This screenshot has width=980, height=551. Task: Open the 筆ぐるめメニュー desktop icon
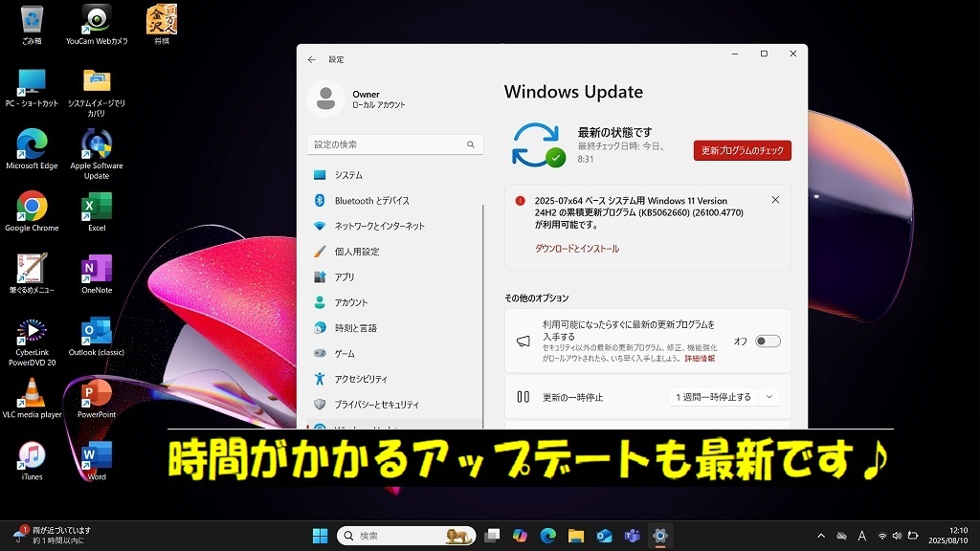[32, 274]
